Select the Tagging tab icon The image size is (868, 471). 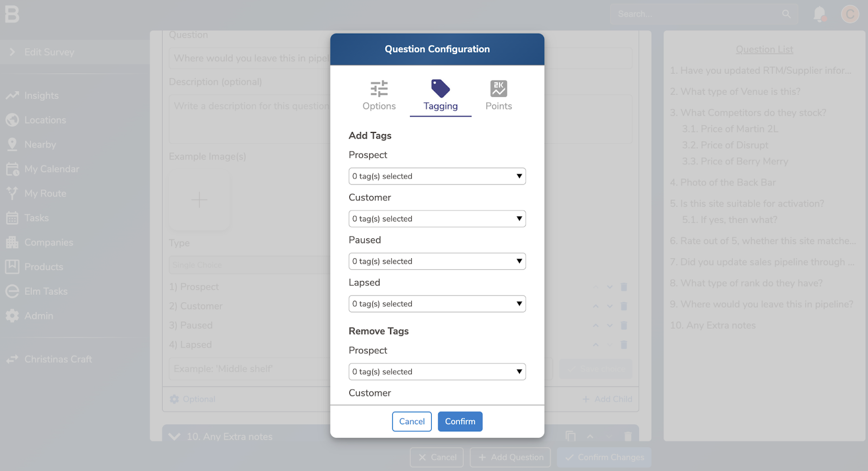[440, 88]
